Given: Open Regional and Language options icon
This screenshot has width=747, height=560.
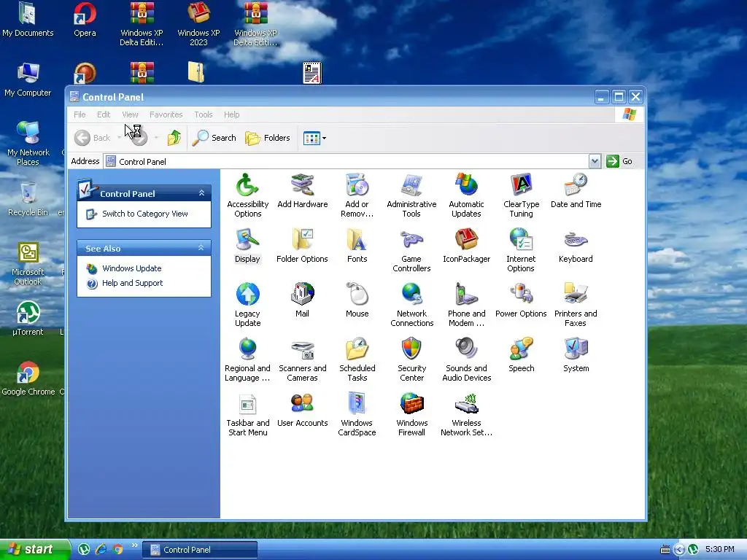Looking at the screenshot, I should (x=247, y=359).
